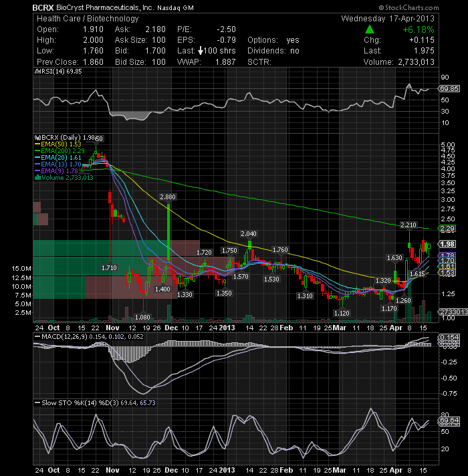This screenshot has height=476, width=468.
Task: Click the SCTR label
Action: point(259,62)
